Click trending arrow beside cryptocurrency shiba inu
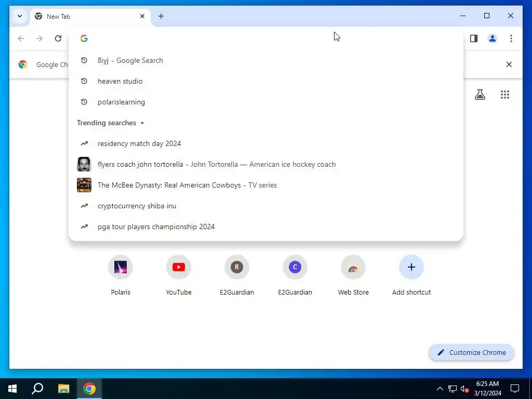Image resolution: width=532 pixels, height=399 pixels. coord(84,206)
